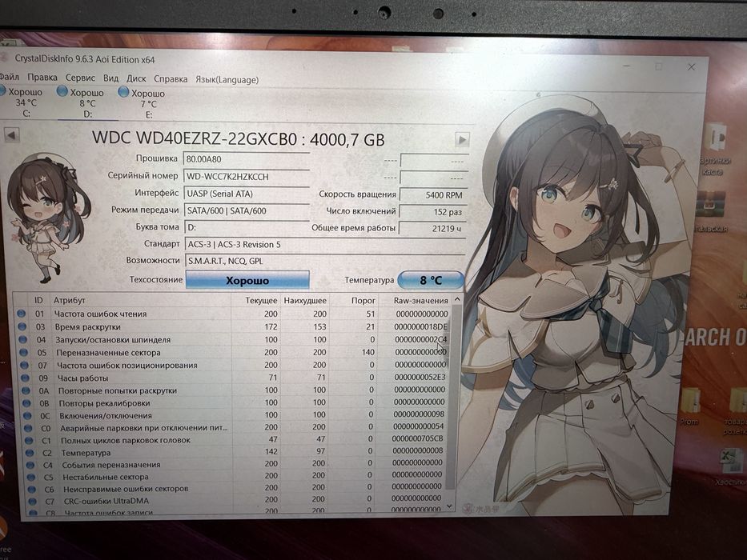
Task: Click standard field ACS-3 | ACS-3 Revision 5
Action: point(325,244)
